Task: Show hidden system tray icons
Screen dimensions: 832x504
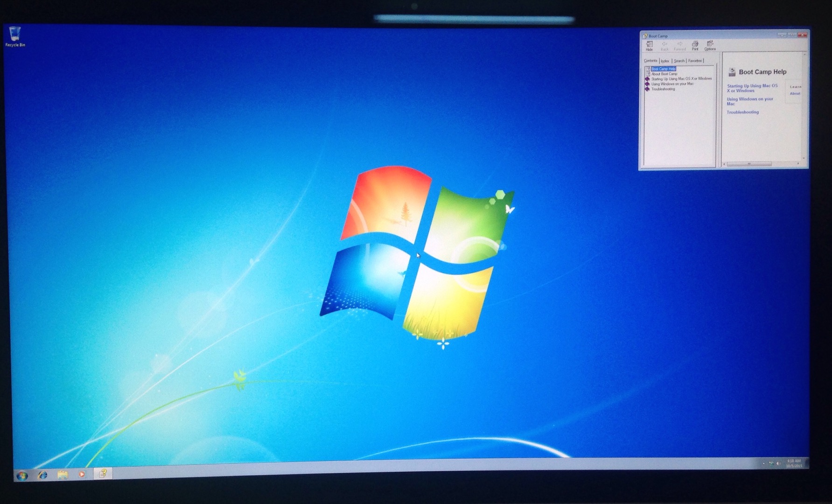Action: pyautogui.click(x=763, y=463)
